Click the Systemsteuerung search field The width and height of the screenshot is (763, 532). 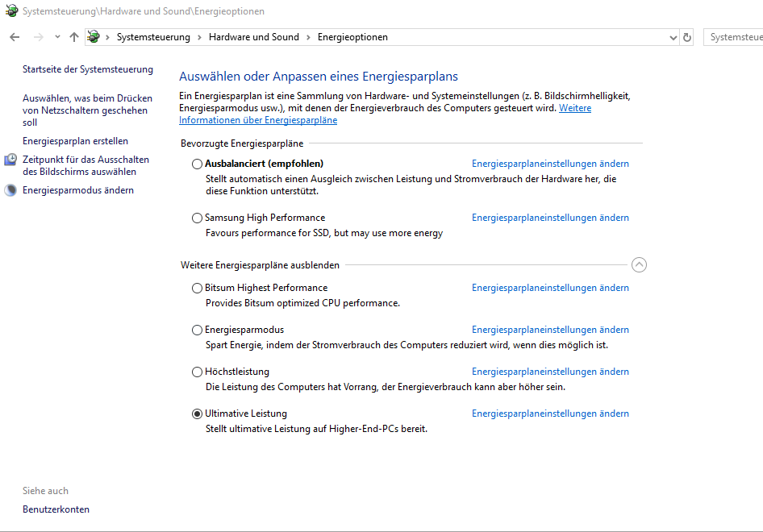coord(733,37)
